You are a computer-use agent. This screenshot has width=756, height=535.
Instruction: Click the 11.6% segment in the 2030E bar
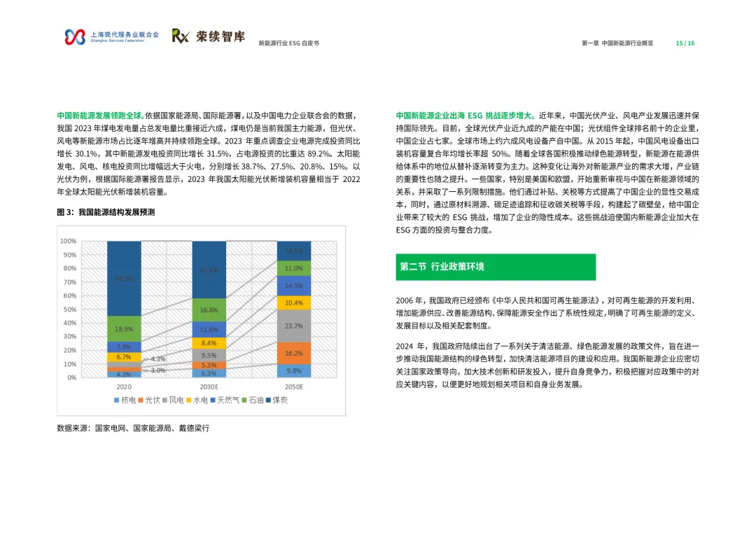pyautogui.click(x=209, y=330)
